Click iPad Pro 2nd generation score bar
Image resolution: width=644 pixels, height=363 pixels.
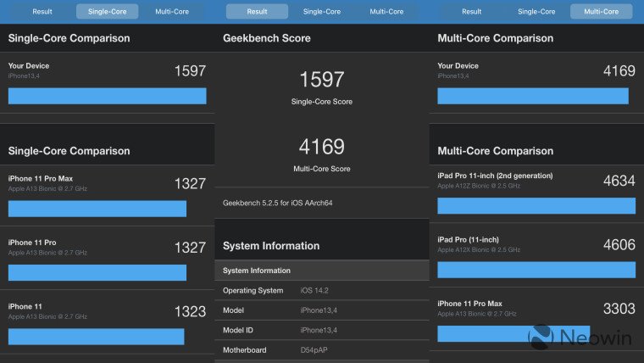click(x=536, y=206)
